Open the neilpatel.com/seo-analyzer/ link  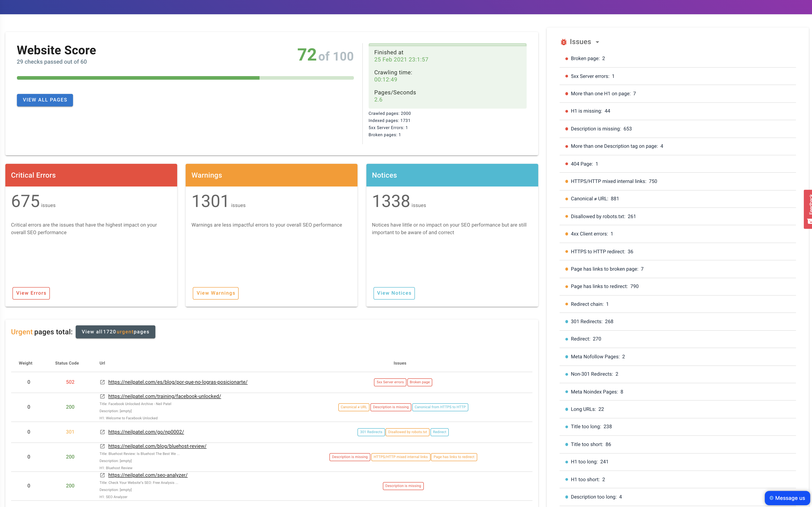coord(148,475)
